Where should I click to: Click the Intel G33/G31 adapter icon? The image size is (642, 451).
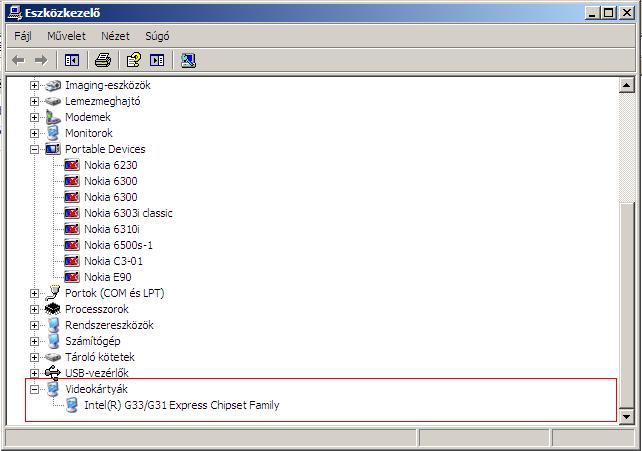(x=72, y=405)
